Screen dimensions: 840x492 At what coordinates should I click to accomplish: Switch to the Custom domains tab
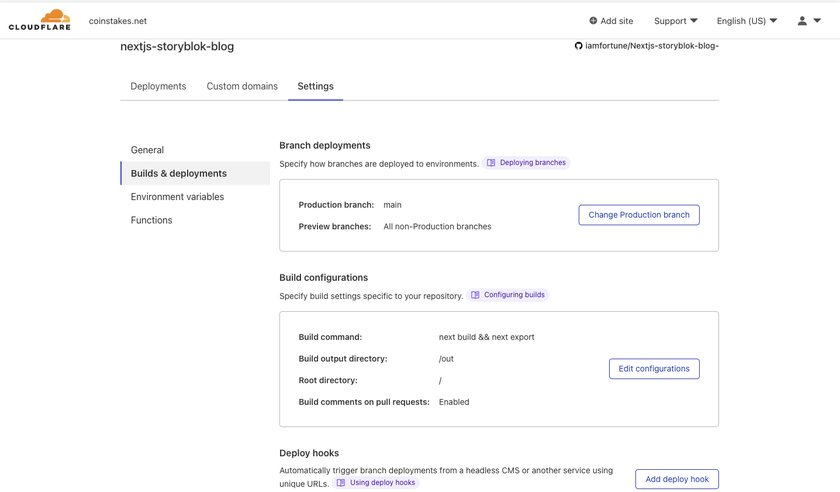tap(242, 86)
